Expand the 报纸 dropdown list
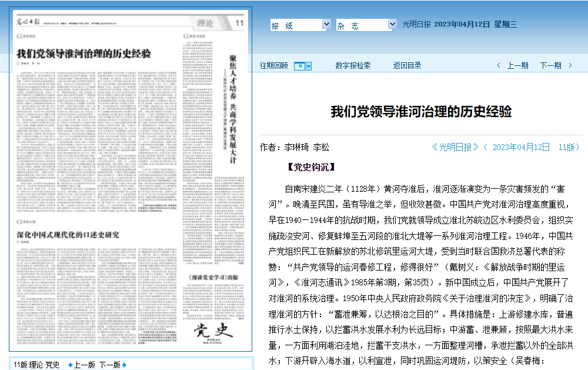 (326, 25)
